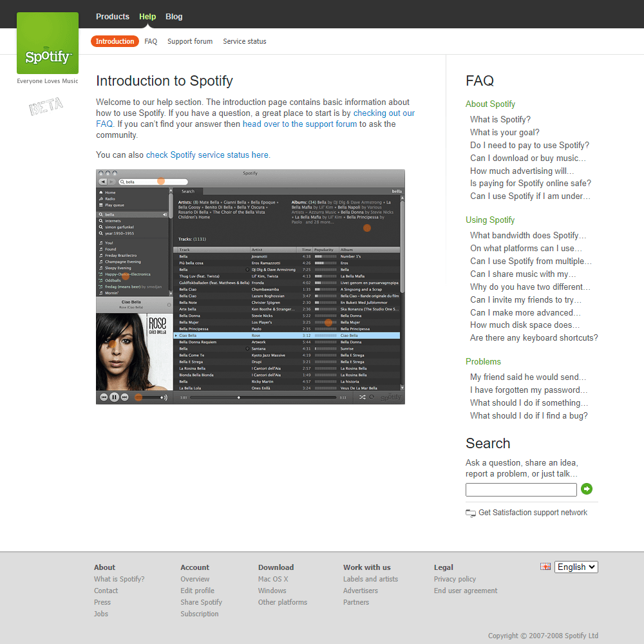Open footer 'What is Spotify?' link

119,579
